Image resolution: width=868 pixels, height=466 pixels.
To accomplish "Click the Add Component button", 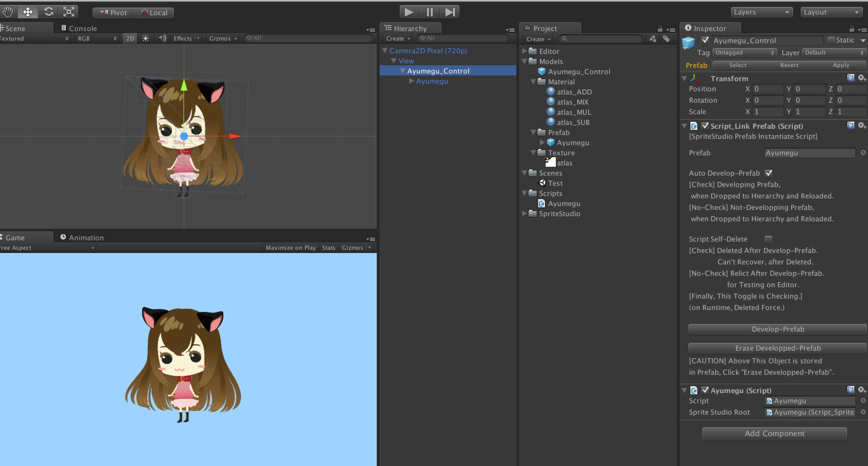I will point(774,434).
